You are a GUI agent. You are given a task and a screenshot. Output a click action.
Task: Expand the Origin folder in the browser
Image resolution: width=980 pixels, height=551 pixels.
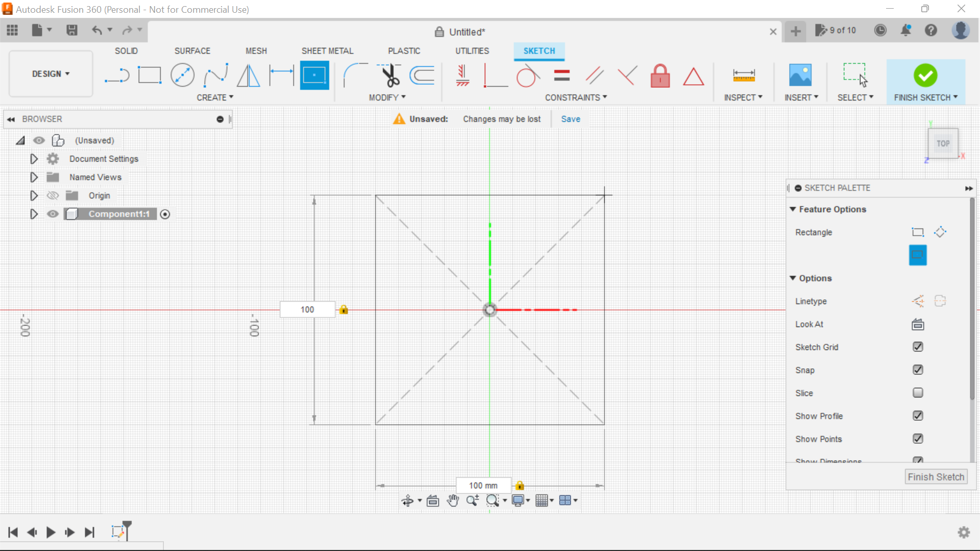[x=34, y=195]
